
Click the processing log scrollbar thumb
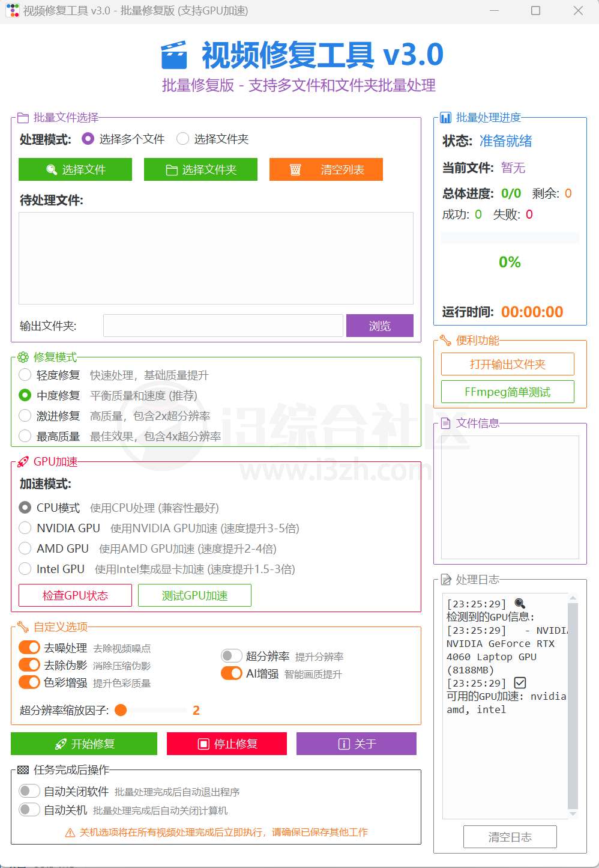pos(573,706)
